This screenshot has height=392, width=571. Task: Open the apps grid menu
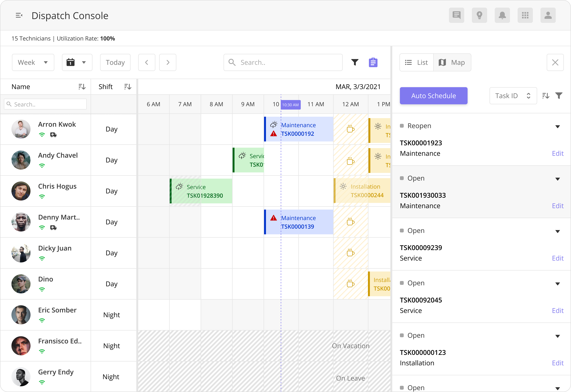525,15
